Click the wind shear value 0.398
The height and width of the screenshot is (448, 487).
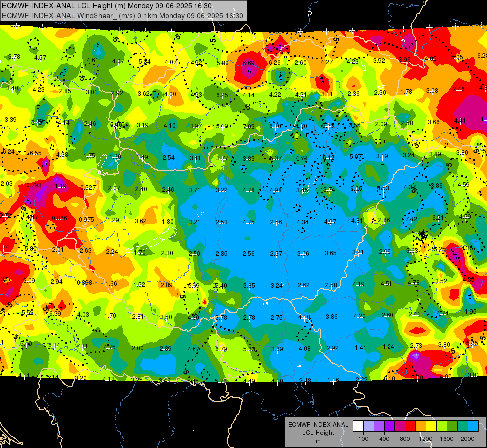click(85, 283)
